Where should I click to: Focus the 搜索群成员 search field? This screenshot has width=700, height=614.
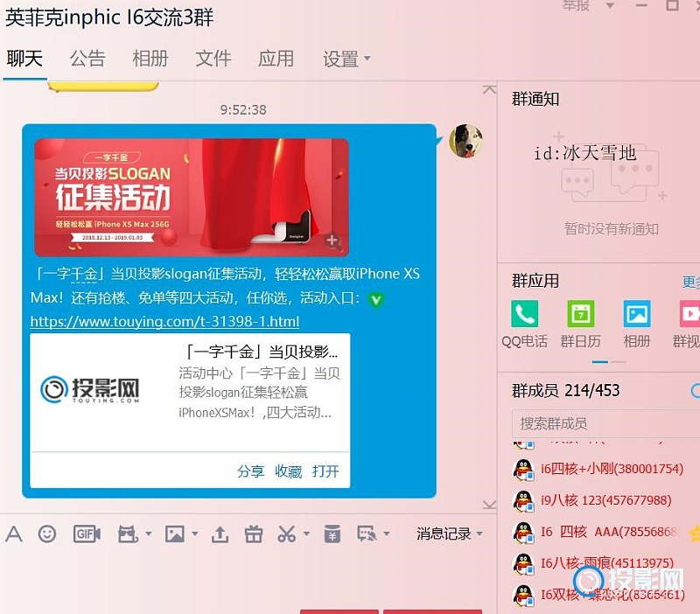coord(605,423)
